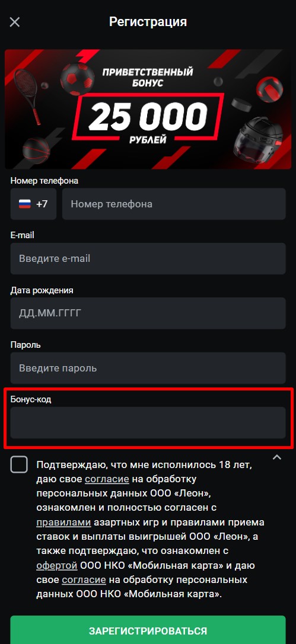Click the green ЗАРЕГИСТРИРОВАТЬСЯ button
296x644 pixels.
(148, 630)
